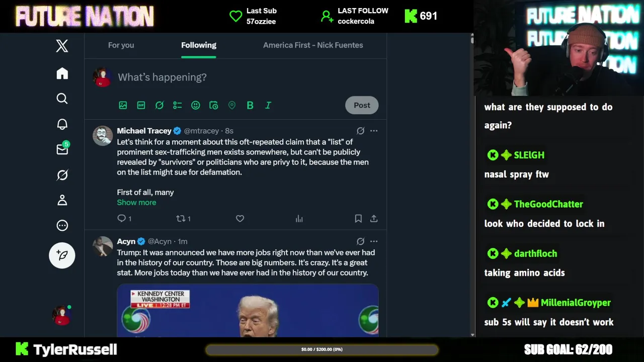Add a GIF in composer
This screenshot has width=644, height=362.
(141, 105)
